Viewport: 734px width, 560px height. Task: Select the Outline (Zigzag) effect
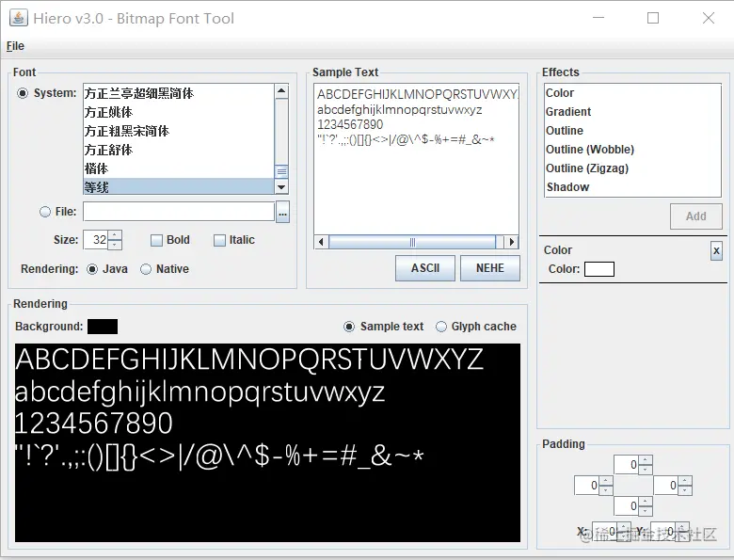(632, 168)
